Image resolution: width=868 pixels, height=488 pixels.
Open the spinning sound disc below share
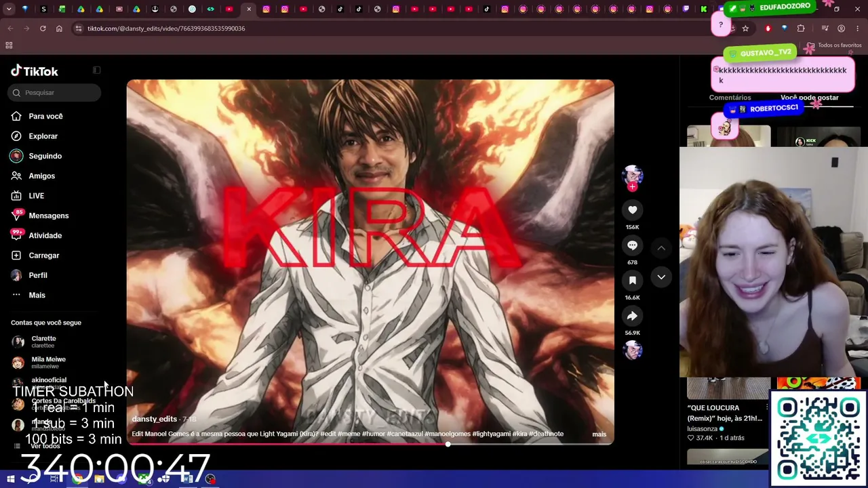[x=633, y=350]
